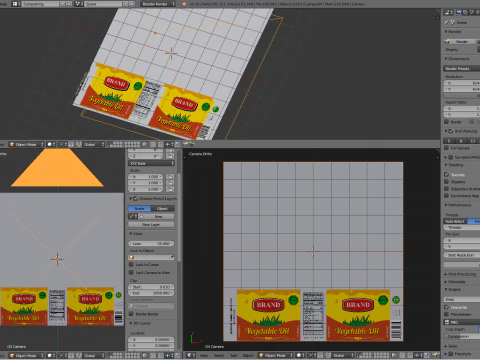Enable Lock Camera to View checkbox
The width and height of the screenshot is (480, 360).
tap(131, 272)
